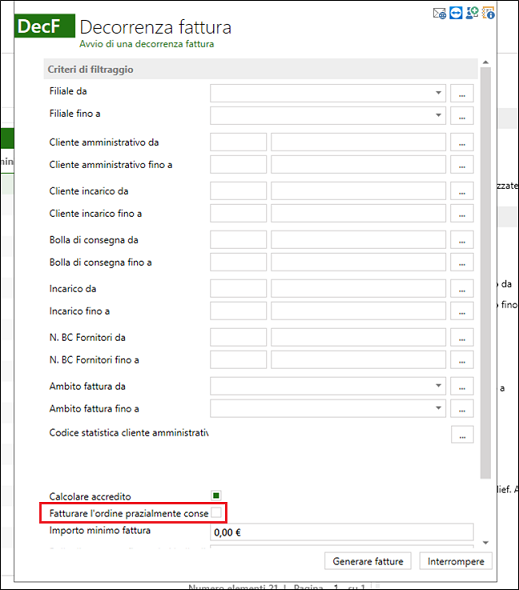The width and height of the screenshot is (519, 590).
Task: Click the scrollbar down arrow in dialog
Action: coord(486,542)
